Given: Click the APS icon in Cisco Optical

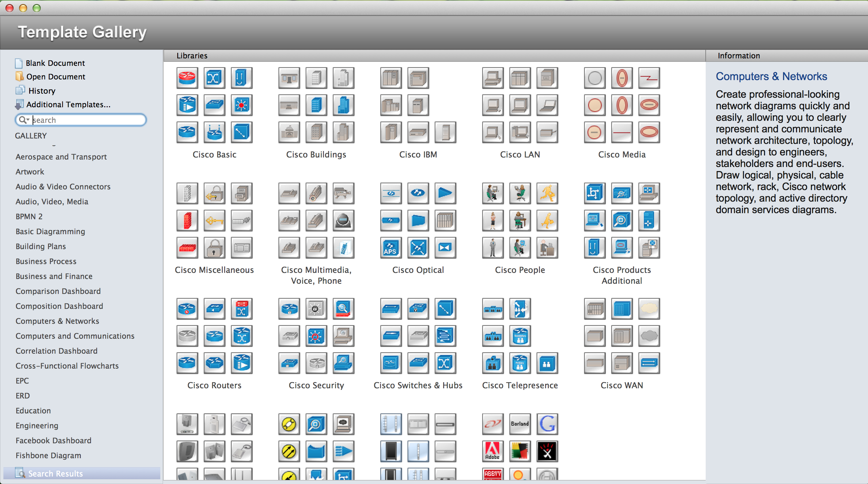Looking at the screenshot, I should [391, 248].
